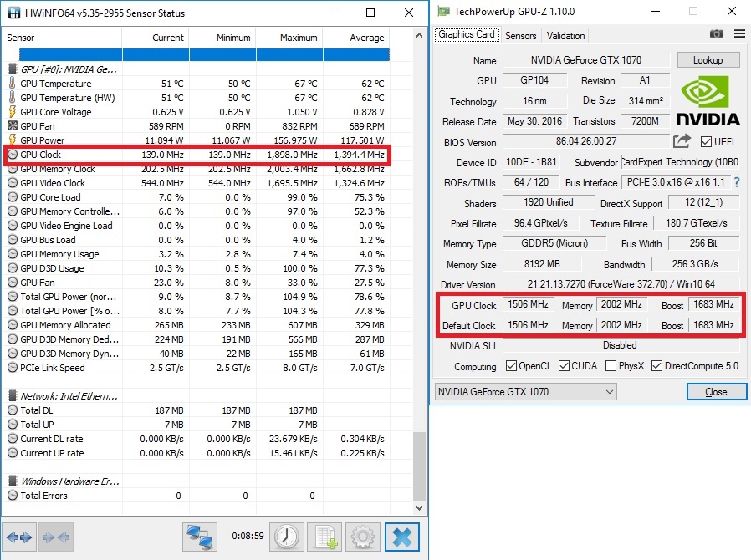Select the Current DL rate row
Viewport: 751px width, 560px height.
197,439
